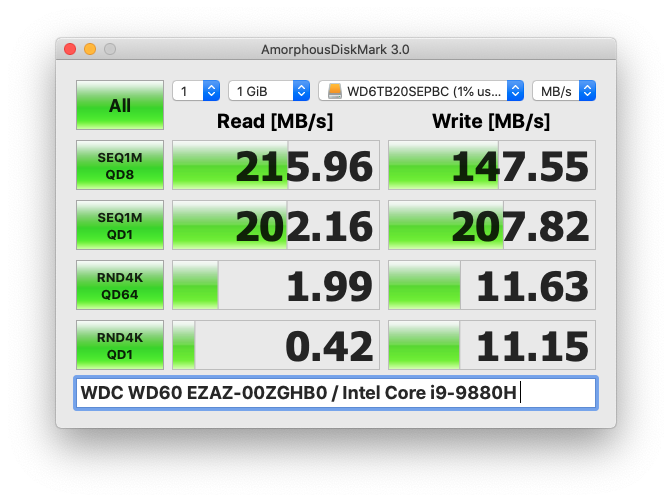Run the RND4K QD64 benchmark
This screenshot has height=502, width=672.
[x=120, y=285]
